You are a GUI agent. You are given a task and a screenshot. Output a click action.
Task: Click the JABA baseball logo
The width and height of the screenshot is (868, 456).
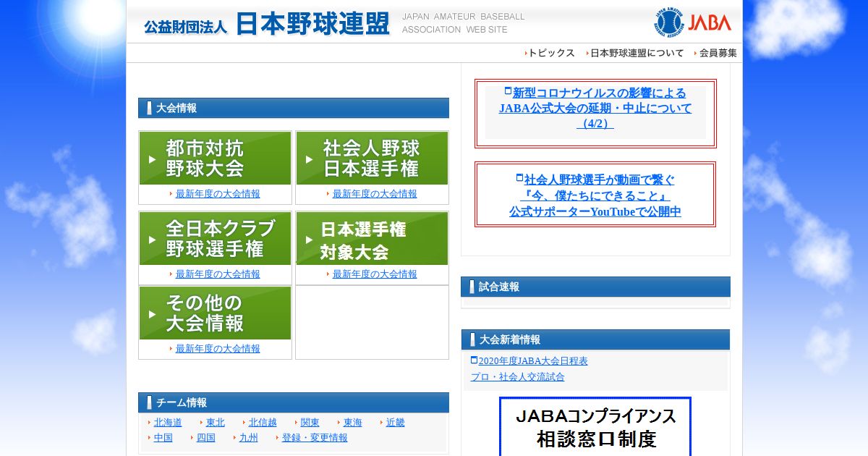(x=694, y=22)
